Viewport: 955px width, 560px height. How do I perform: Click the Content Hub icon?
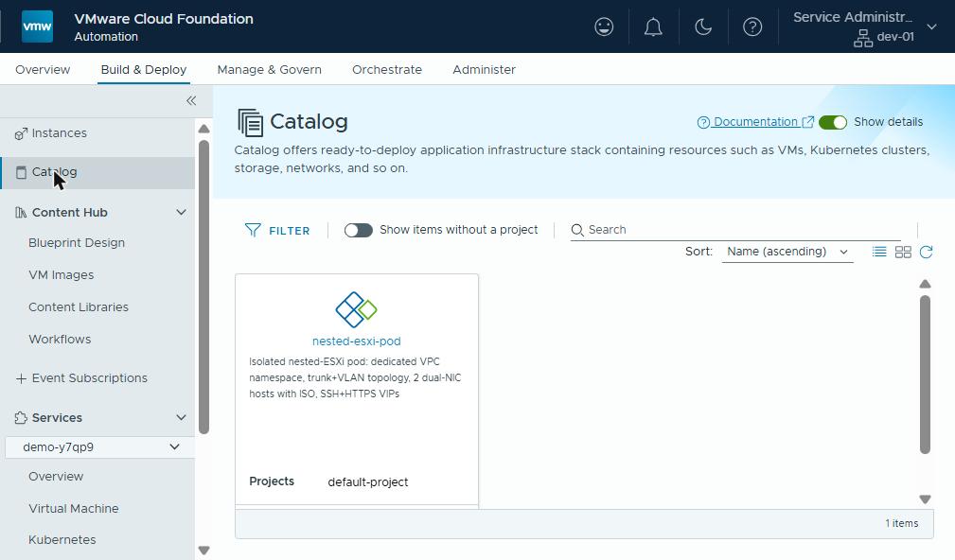(21, 213)
